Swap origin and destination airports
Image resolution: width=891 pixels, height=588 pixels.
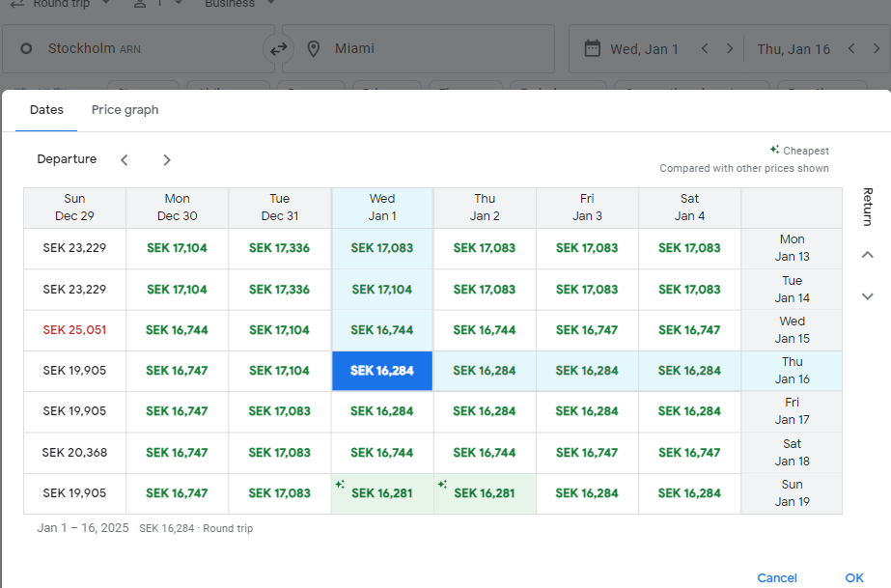click(x=279, y=49)
